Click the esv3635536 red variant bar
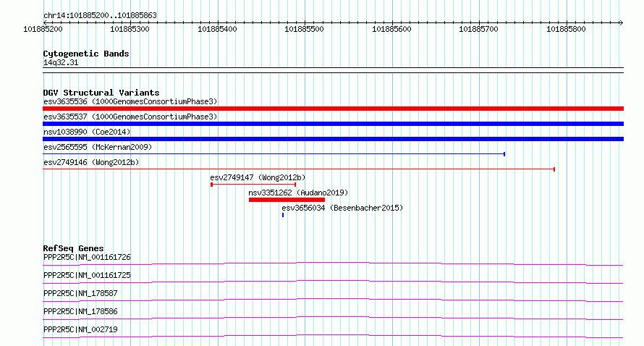The height and width of the screenshot is (346, 644). (333, 109)
